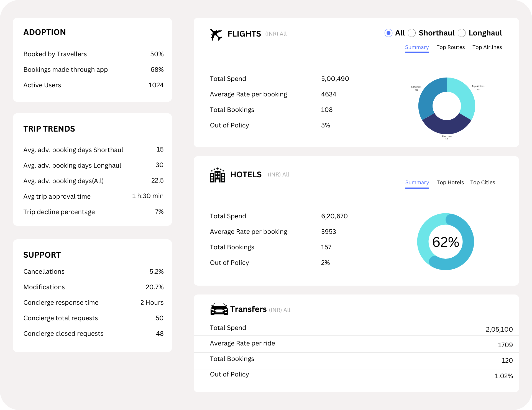Click the Hotels Summary tab
532x410 pixels.
(417, 183)
